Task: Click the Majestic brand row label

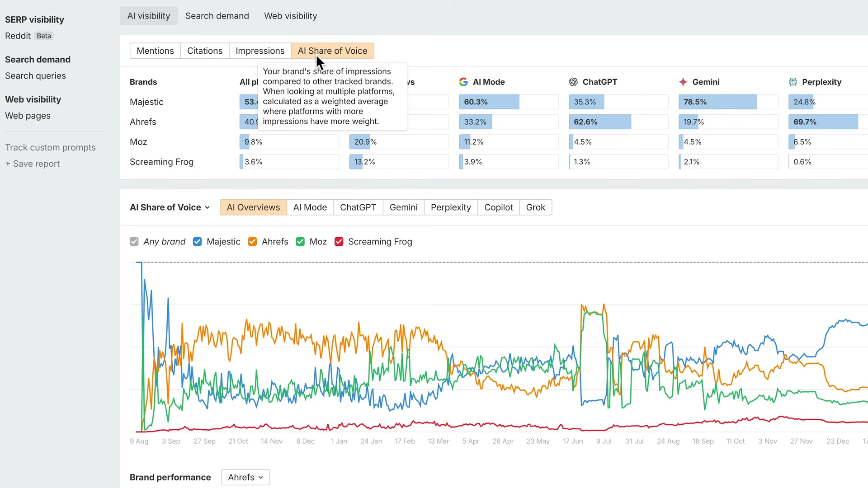Action: pyautogui.click(x=146, y=102)
